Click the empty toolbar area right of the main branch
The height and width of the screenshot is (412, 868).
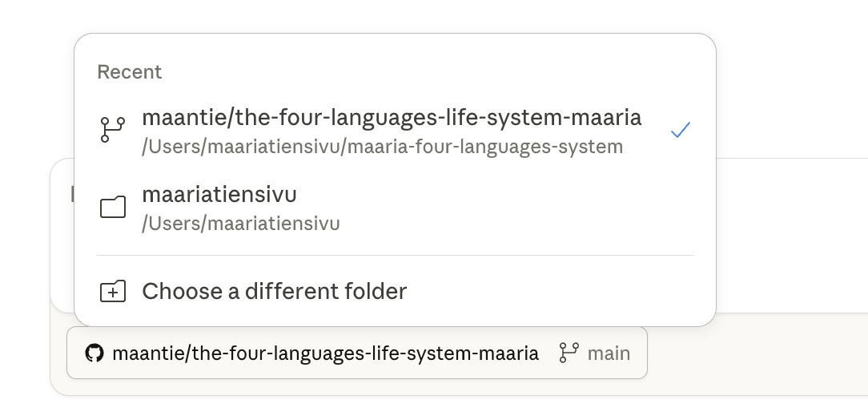pos(753,353)
